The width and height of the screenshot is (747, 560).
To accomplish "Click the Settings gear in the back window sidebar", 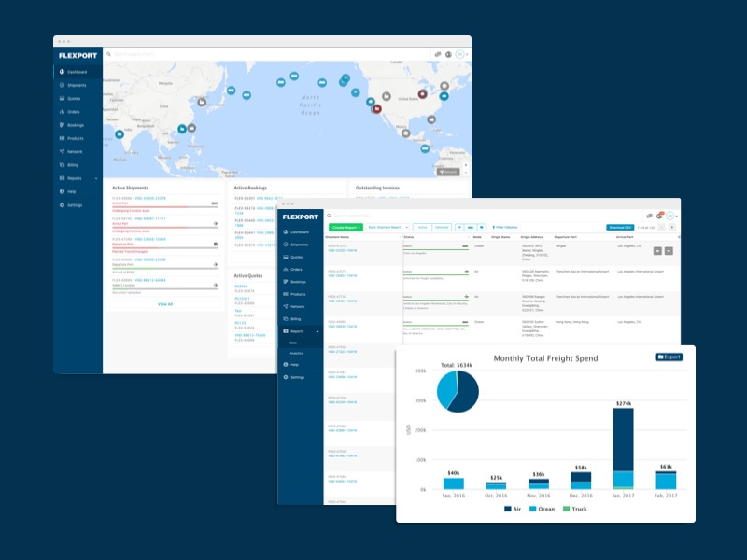I will pyautogui.click(x=62, y=204).
